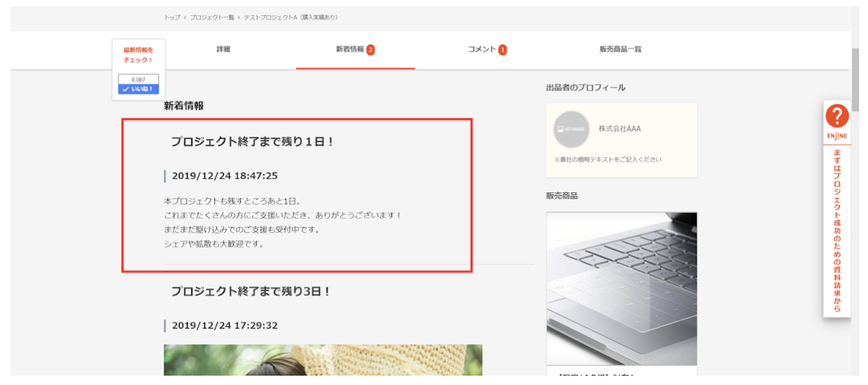Image resolution: width=868 pixels, height=385 pixels.
Task: Open the 詳細 tab
Action: [223, 49]
